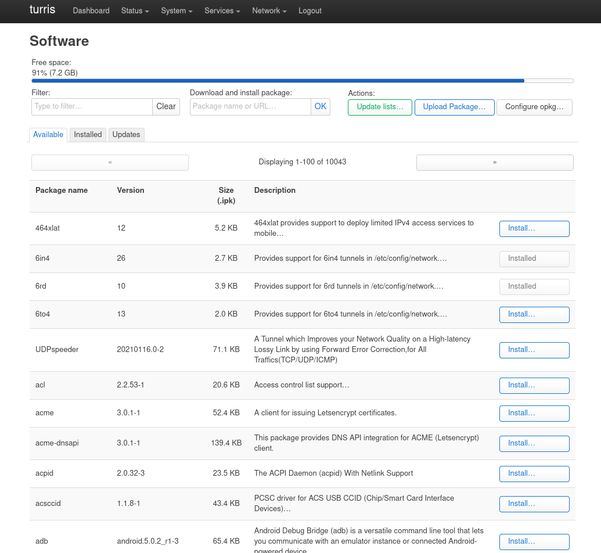601x553 pixels.
Task: Expand the System menu
Action: pos(177,11)
